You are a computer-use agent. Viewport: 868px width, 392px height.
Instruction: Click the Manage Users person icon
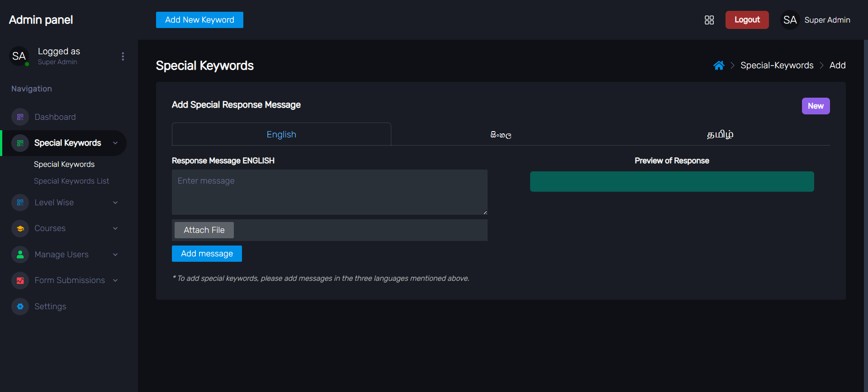click(20, 255)
